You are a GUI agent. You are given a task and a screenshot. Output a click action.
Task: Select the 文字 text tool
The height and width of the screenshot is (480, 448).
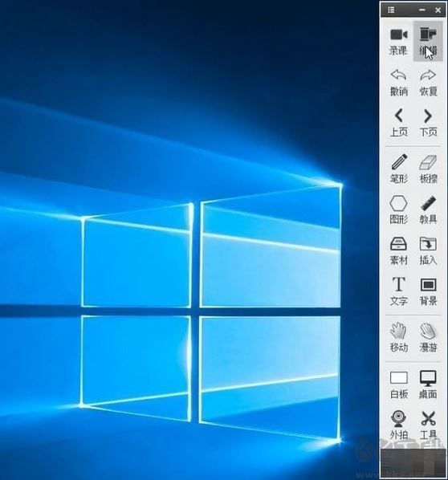tap(398, 291)
